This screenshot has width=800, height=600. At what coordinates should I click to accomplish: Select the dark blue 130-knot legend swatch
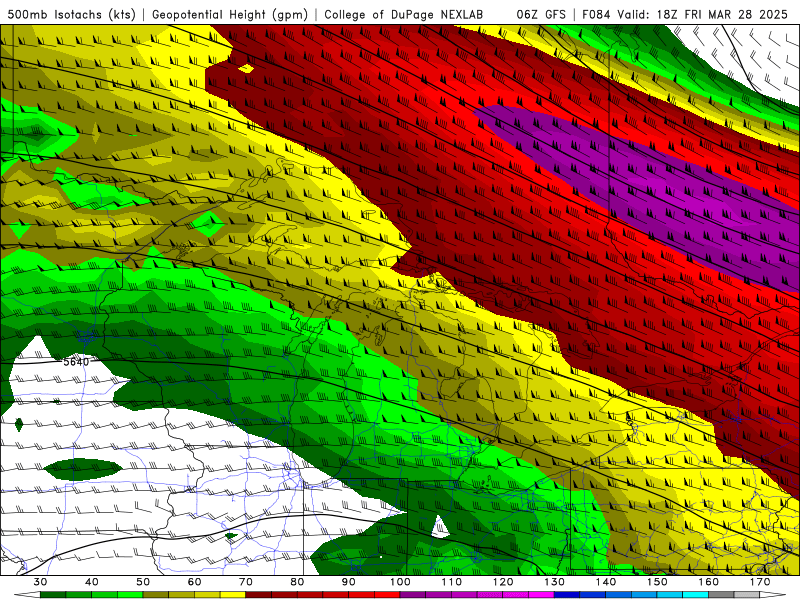[x=567, y=596]
